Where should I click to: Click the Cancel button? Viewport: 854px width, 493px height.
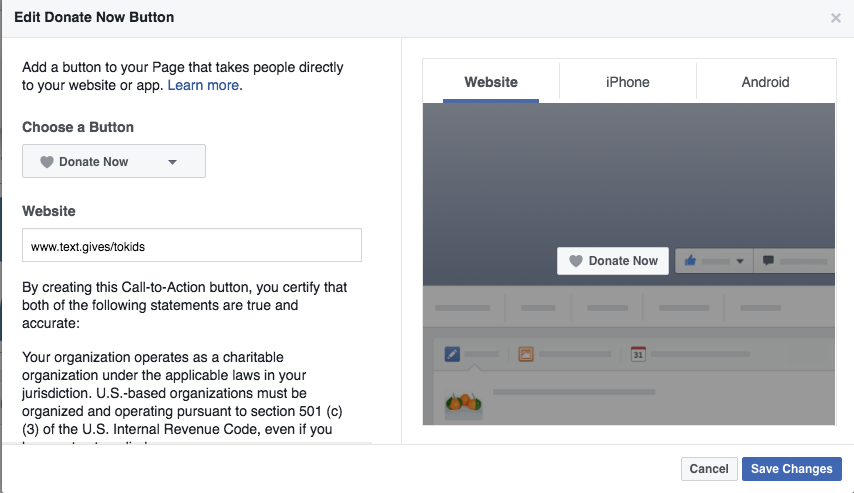coord(709,468)
